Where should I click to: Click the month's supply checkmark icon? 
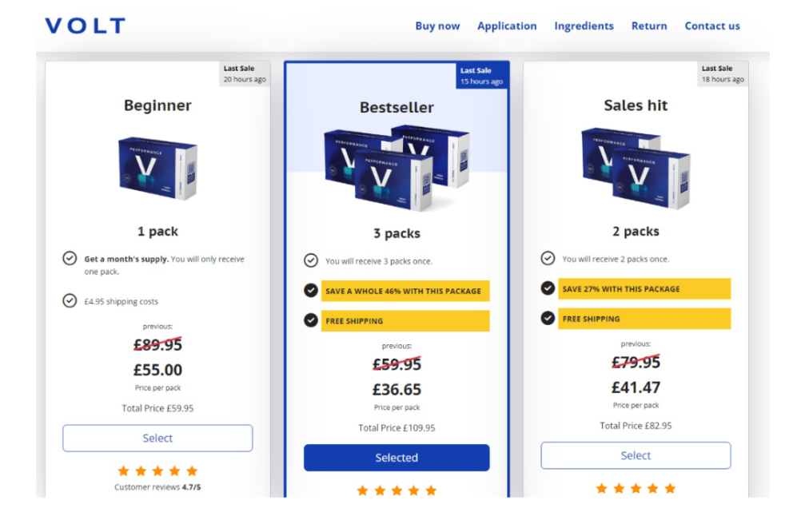coord(70,258)
